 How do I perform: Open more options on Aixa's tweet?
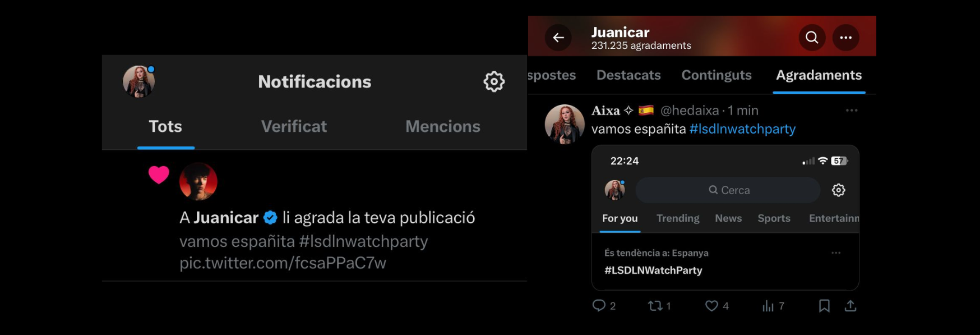[x=852, y=111]
